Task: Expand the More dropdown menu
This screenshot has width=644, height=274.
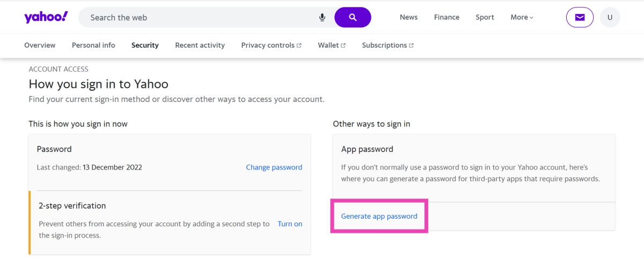Action: pos(522,17)
